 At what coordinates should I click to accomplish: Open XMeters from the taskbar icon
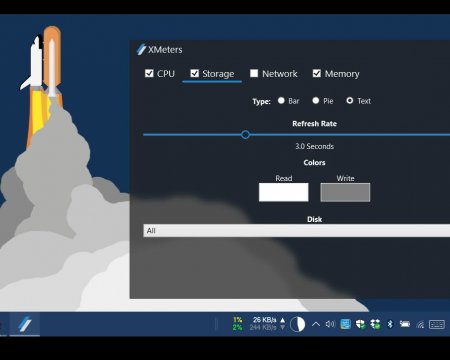(25, 324)
